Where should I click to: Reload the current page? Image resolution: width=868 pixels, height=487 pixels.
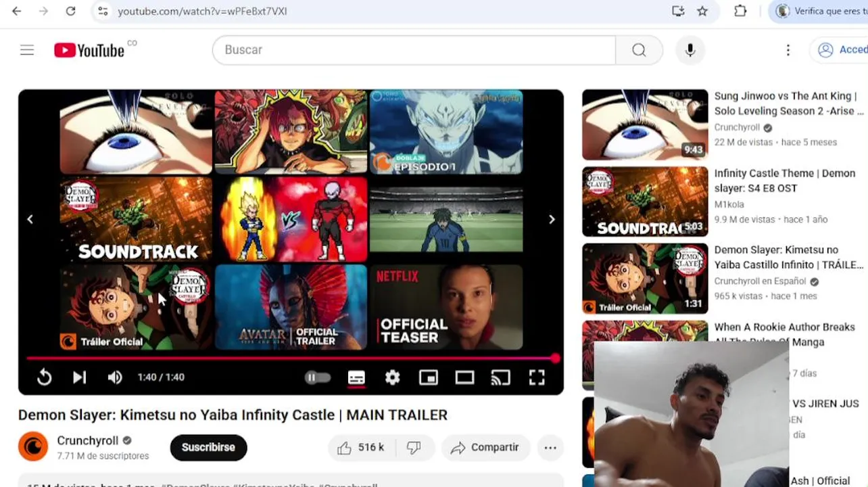pyautogui.click(x=70, y=11)
